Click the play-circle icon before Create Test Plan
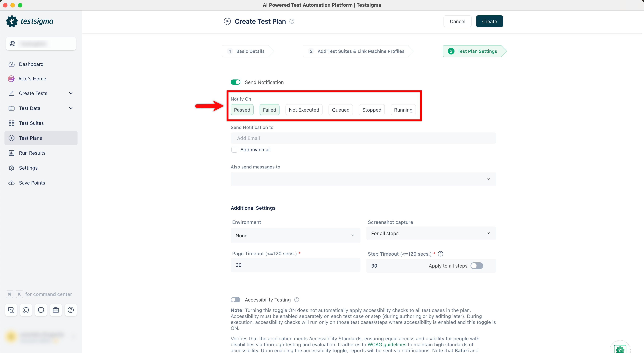This screenshot has height=353, width=644. coord(227,21)
